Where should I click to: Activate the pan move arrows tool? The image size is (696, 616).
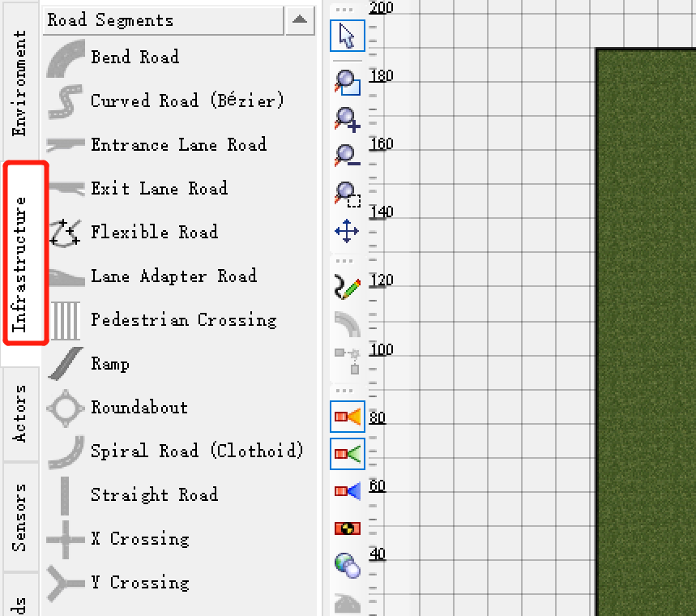click(x=347, y=231)
